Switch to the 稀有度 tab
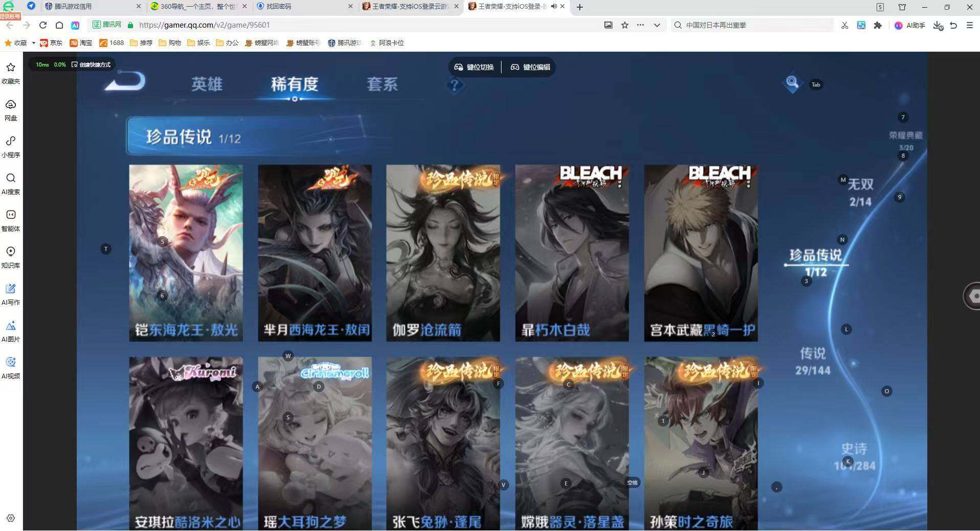980x531 pixels. 295,84
